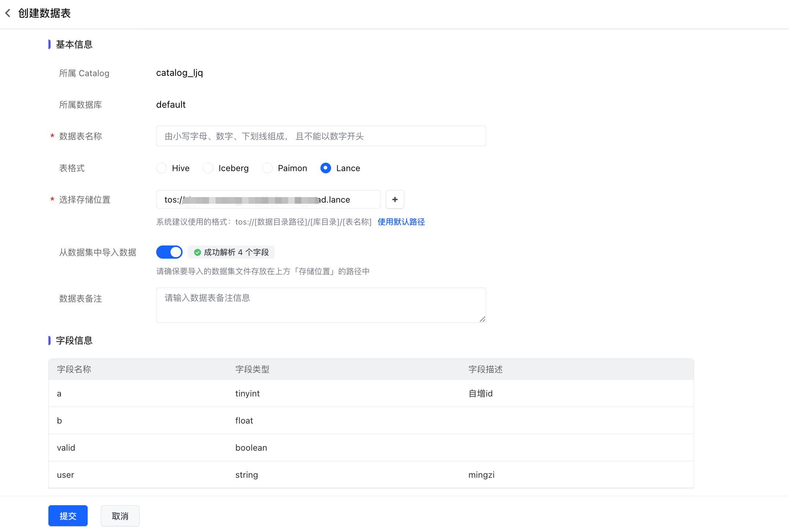Submit the form with 提交 button
This screenshot has width=789, height=532.
[x=68, y=516]
